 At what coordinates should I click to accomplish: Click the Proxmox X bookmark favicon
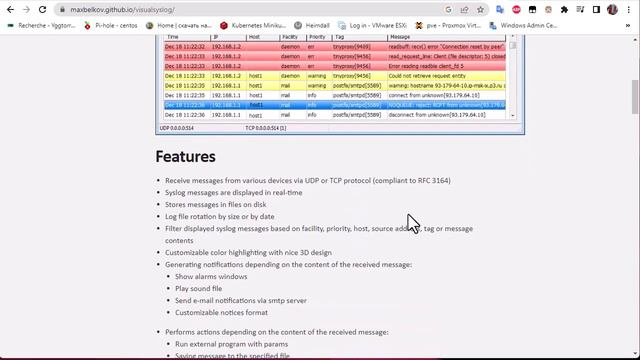(419, 25)
